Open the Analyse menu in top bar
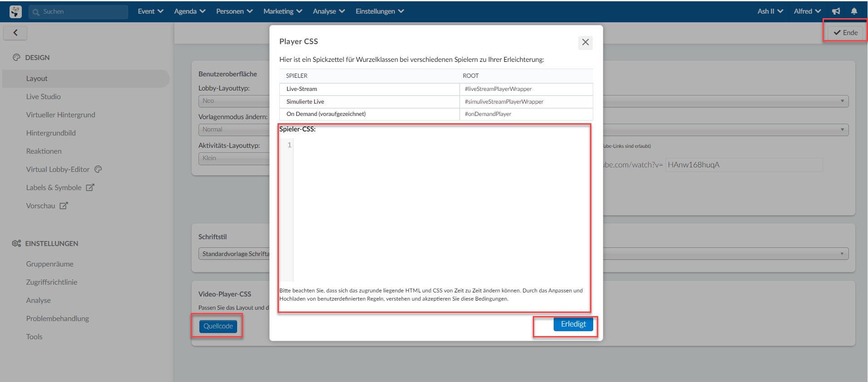Image resolution: width=868 pixels, height=382 pixels. click(329, 11)
